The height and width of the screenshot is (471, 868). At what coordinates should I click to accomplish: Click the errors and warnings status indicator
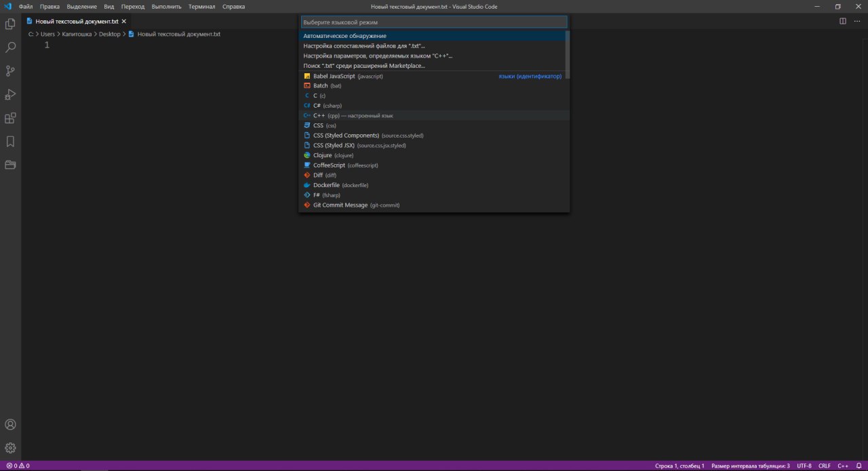click(18, 466)
